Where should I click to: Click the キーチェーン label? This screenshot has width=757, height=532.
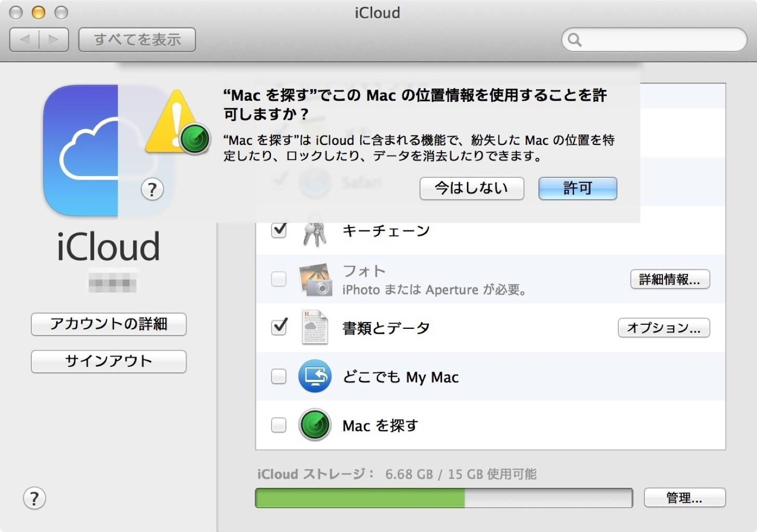386,230
